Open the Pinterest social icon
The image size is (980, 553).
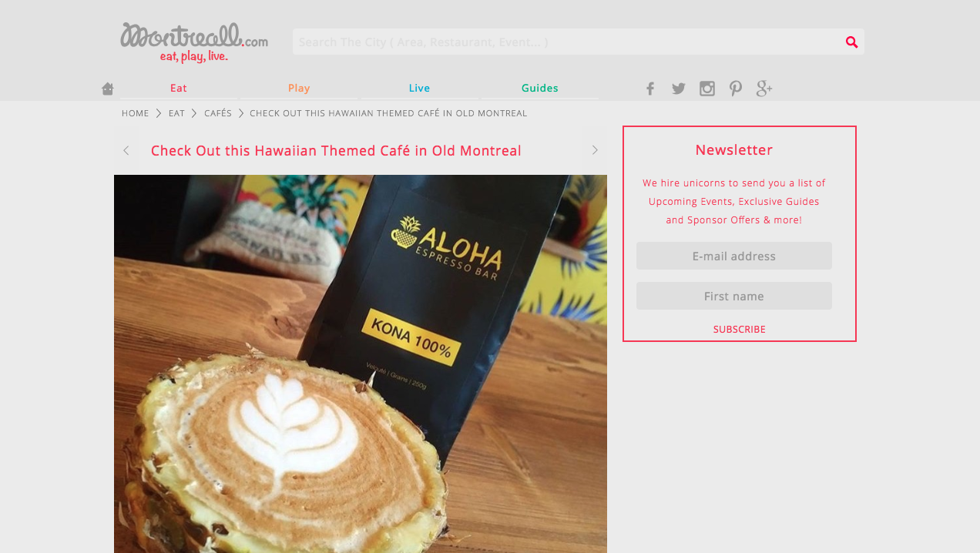736,89
